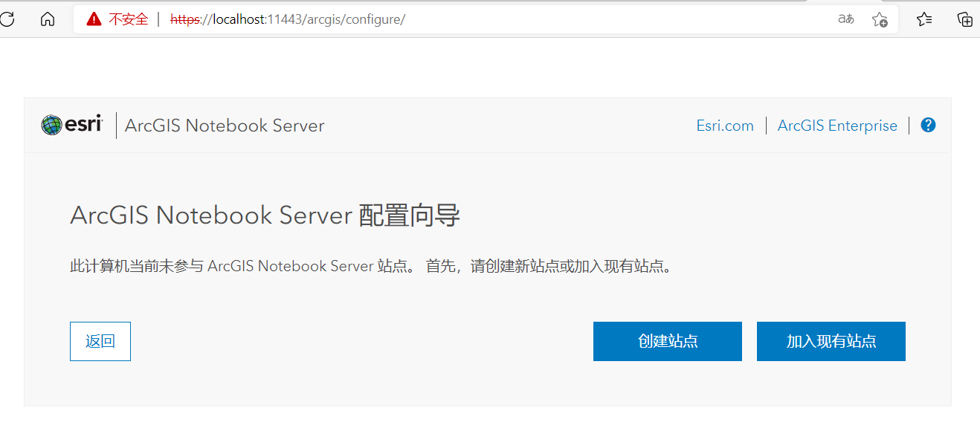Viewport: 980px width, 425px height.
Task: Open the favorites list icon
Action: point(924,19)
